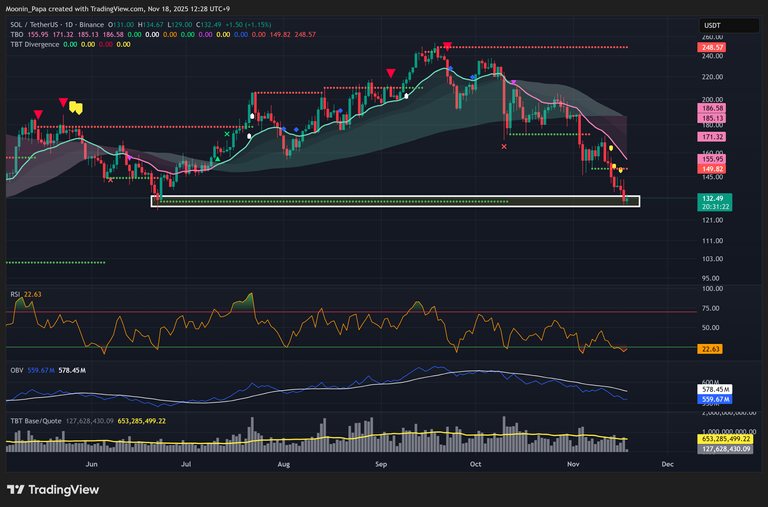The width and height of the screenshot is (768, 507).
Task: Select the red X marker in June
Action: (110, 179)
